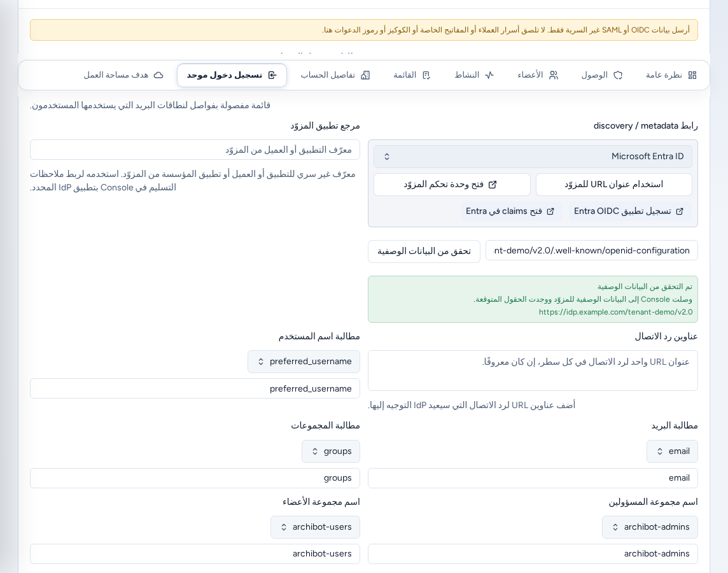Click the مرجع تطبيق المزوّد input field

pyautogui.click(x=195, y=150)
